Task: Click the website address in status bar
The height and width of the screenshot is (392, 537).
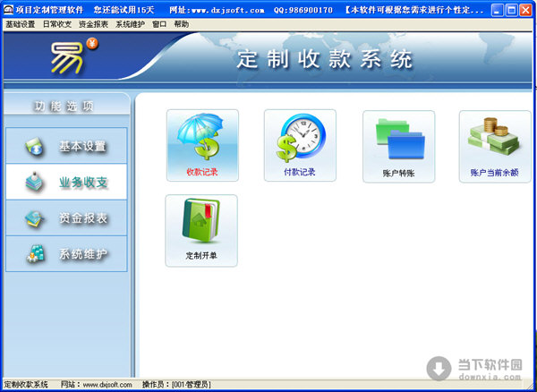Action: (107, 384)
